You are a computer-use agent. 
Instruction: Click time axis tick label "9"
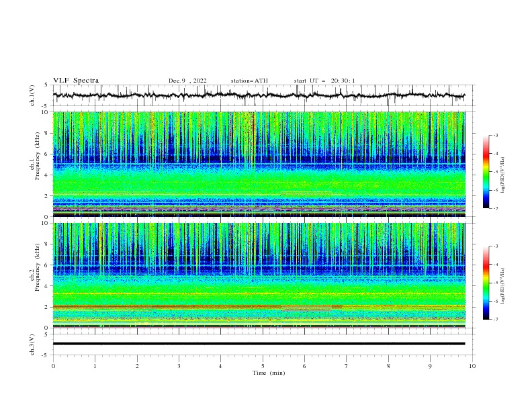click(x=430, y=366)
